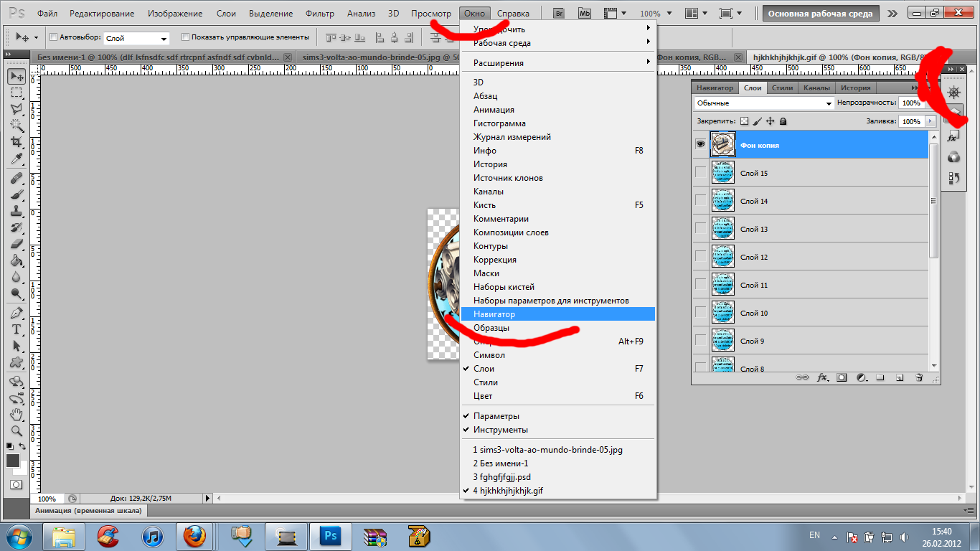The image size is (980, 551).
Task: Select the Eraser tool
Action: [x=17, y=244]
